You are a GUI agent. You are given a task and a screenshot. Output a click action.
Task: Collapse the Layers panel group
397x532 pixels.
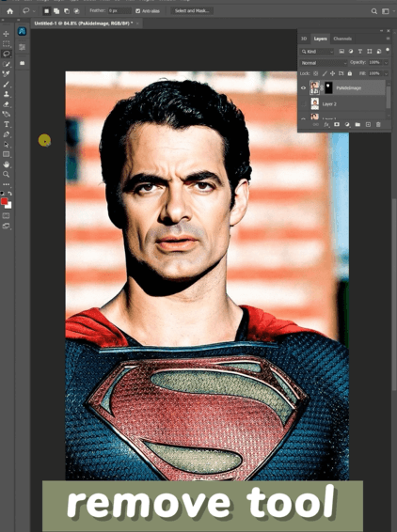[382, 30]
